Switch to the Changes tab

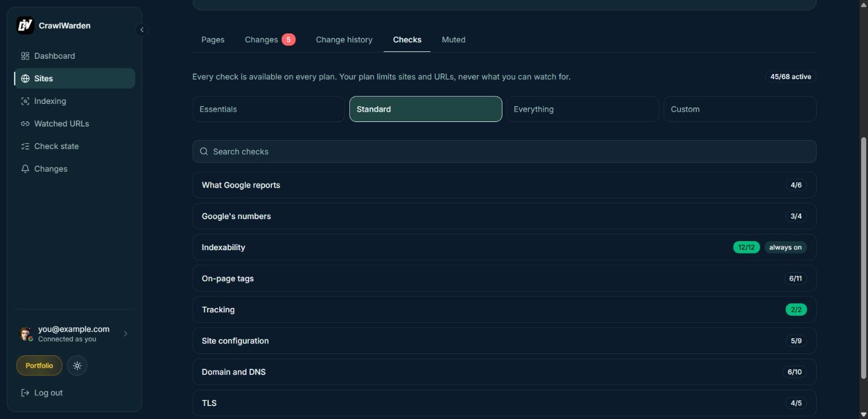click(270, 40)
